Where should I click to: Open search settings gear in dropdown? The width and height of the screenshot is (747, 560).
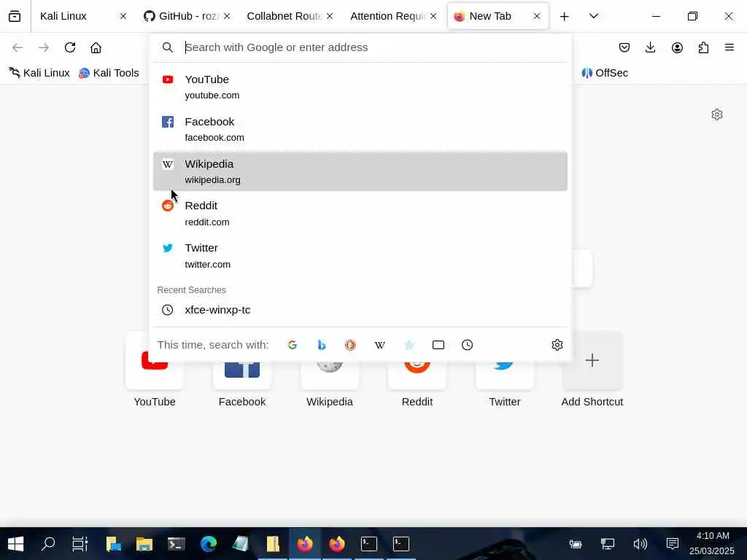click(557, 345)
